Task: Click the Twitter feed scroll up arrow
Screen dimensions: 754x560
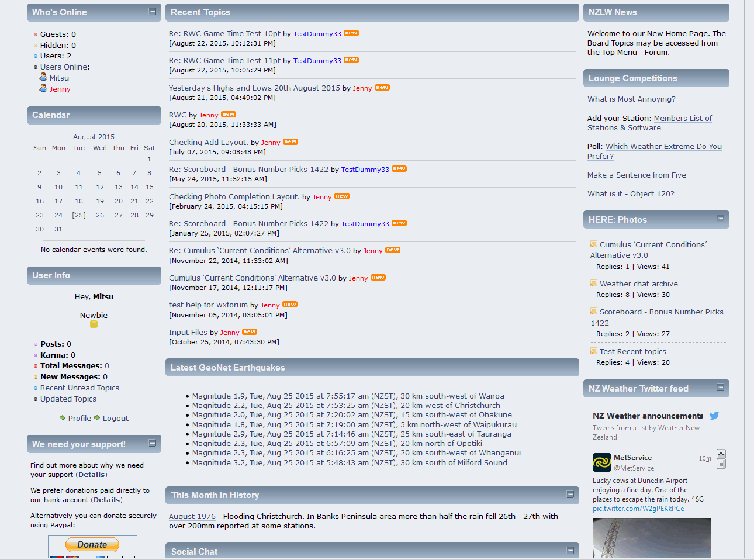Action: click(x=721, y=454)
